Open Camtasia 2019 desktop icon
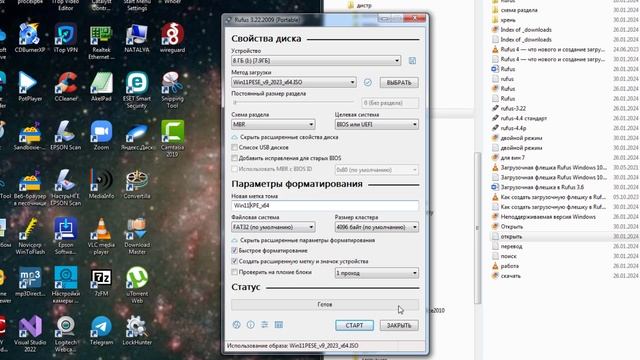This screenshot has height=360, width=640. (x=173, y=139)
